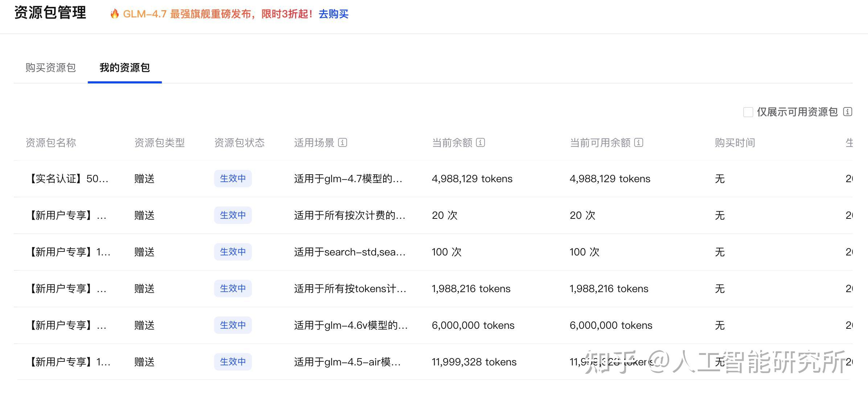The height and width of the screenshot is (397, 868).
Task: Click 适用于search-std,sea... scenario cell
Action: (349, 252)
